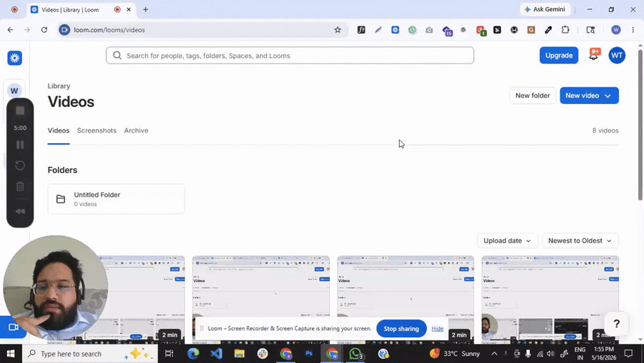Switch to the Screenshots tab
This screenshot has width=644, height=363.
(97, 131)
